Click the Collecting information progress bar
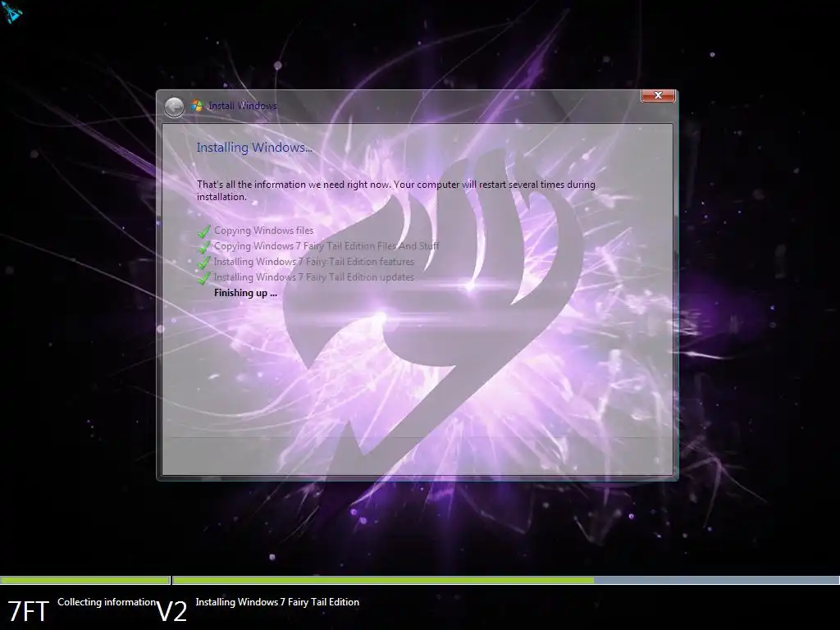This screenshot has width=840, height=630. coord(85,580)
